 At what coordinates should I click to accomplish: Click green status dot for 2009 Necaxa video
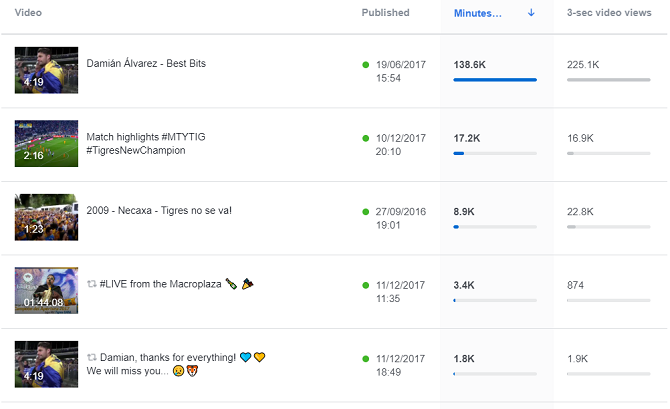366,212
